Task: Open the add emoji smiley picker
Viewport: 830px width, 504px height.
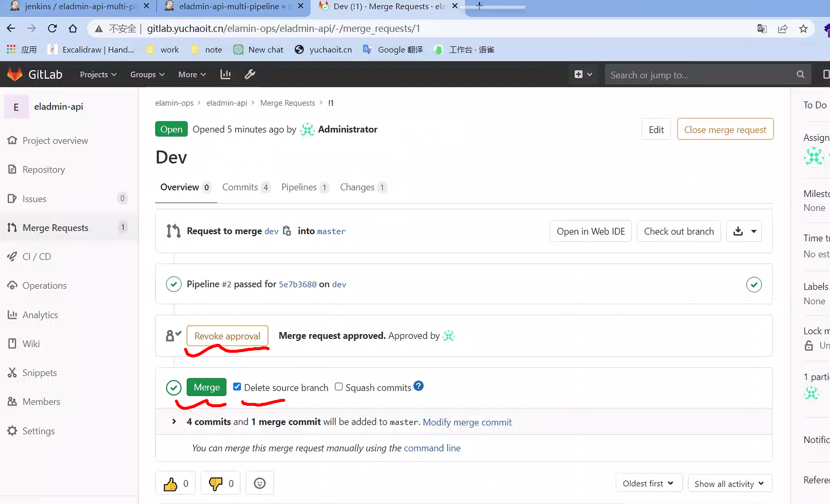Action: (x=259, y=483)
